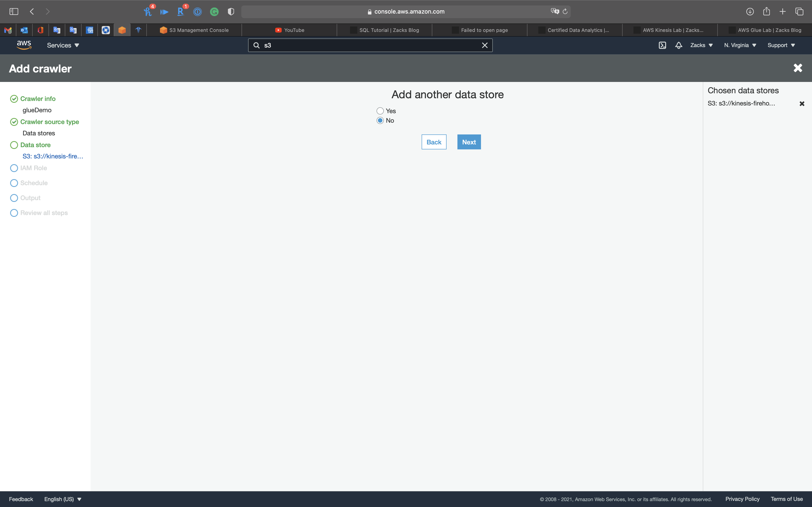The width and height of the screenshot is (812, 507).
Task: Click the Safari reload page icon
Action: point(565,11)
